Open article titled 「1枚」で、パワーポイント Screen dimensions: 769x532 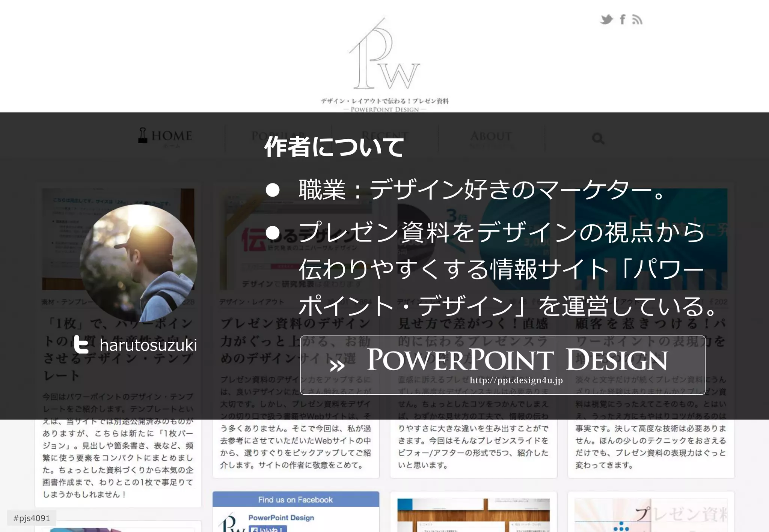[x=118, y=349]
